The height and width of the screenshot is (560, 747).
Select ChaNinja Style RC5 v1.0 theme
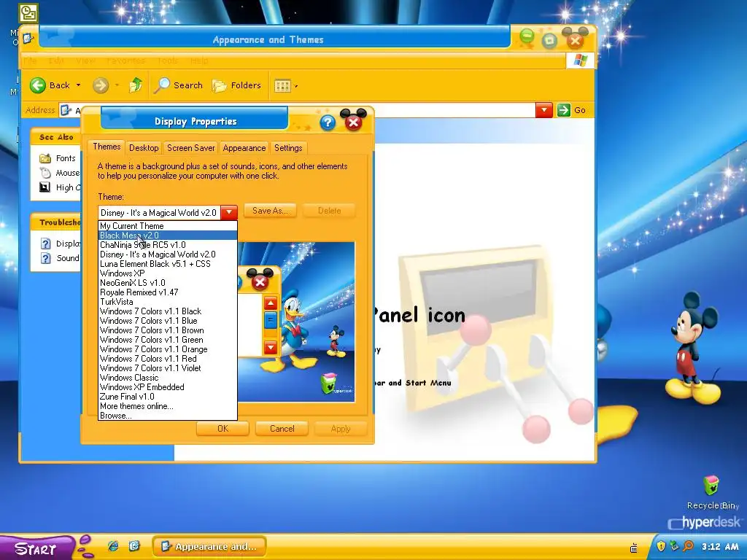point(168,245)
